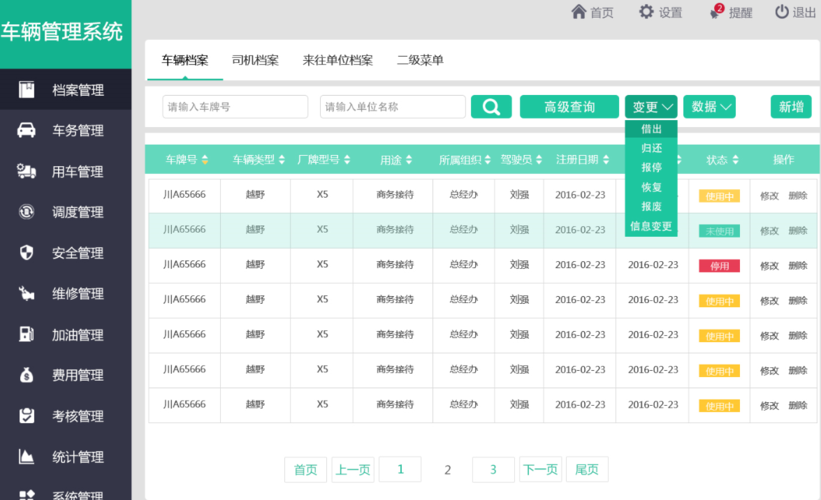
Task: Open 档案管理 sidebar icon
Action: tap(26, 90)
